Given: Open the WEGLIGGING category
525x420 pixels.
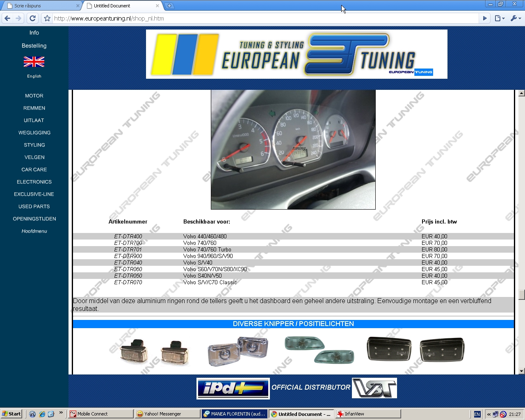Looking at the screenshot, I should tap(34, 133).
